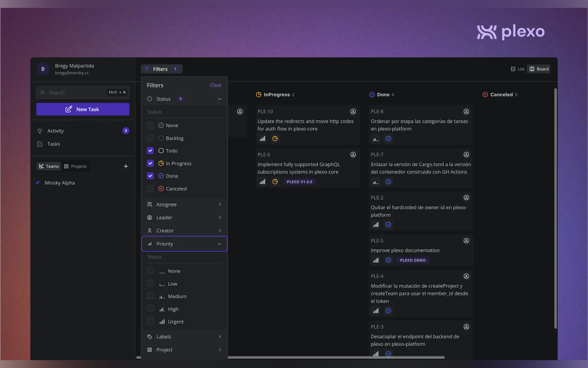Screen dimensions: 588x368
Task: Clear all filters with Clear link
Action: (216, 85)
